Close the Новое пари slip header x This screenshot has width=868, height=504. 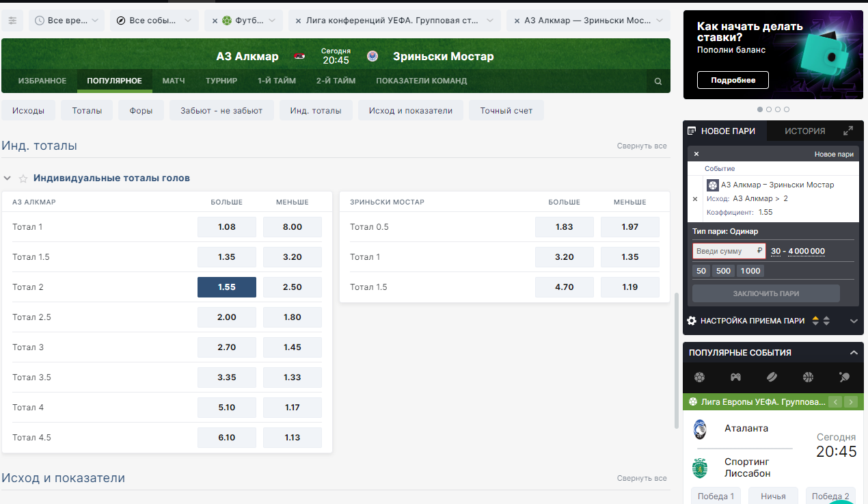pyautogui.click(x=696, y=155)
